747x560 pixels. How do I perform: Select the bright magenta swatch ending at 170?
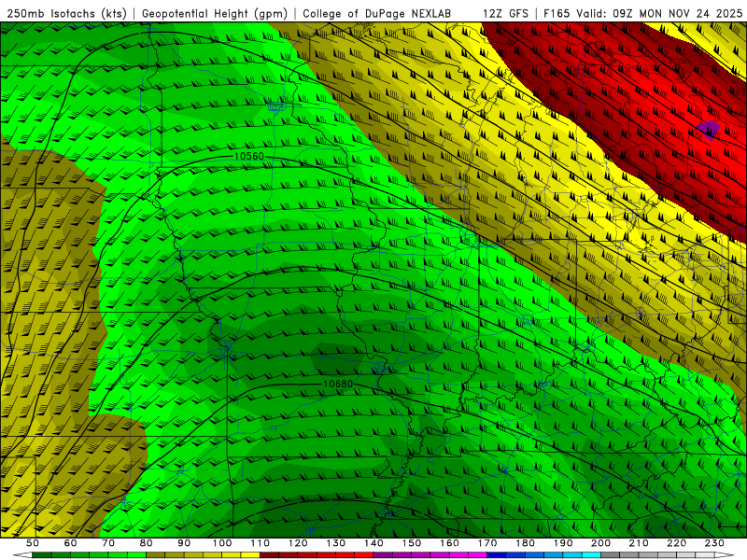(x=478, y=554)
